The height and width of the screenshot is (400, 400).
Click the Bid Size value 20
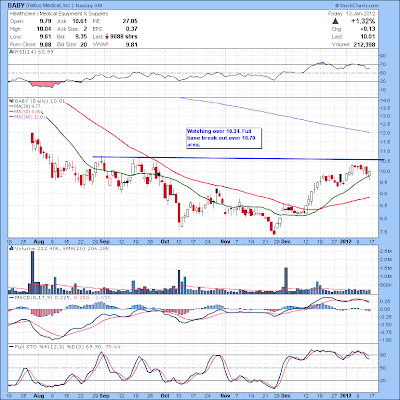pyautogui.click(x=83, y=44)
